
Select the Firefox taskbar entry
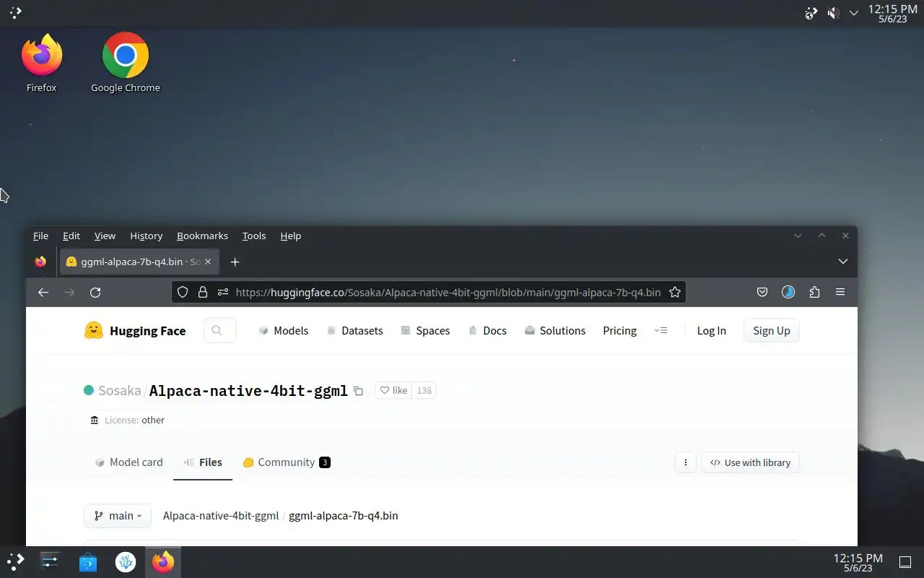(x=163, y=561)
